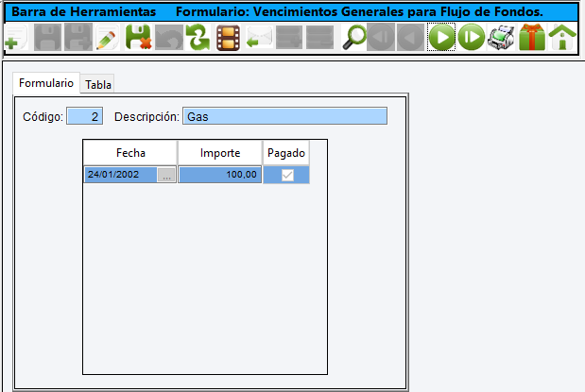Jump to last record with green skip button
585x392 pixels.
click(x=472, y=37)
